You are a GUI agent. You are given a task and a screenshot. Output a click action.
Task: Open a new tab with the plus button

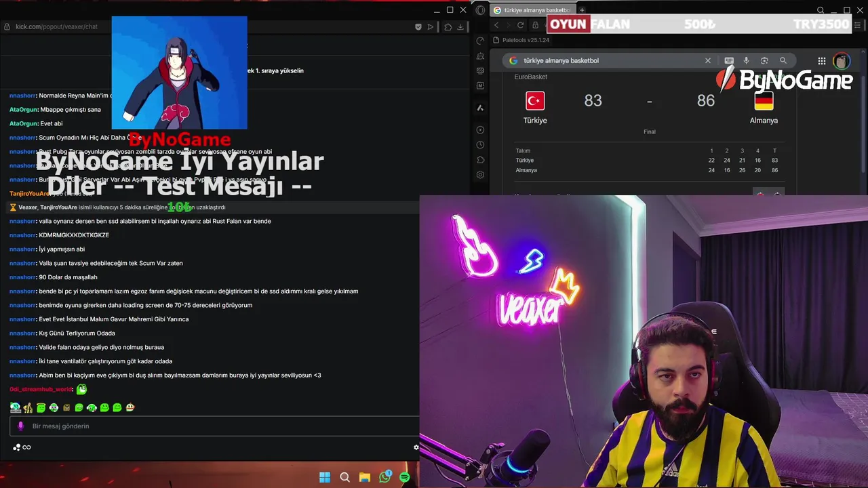[582, 10]
